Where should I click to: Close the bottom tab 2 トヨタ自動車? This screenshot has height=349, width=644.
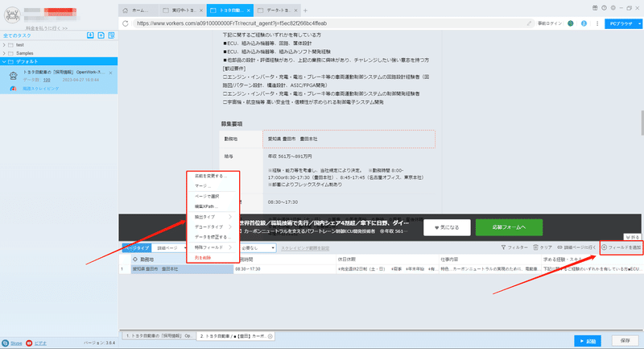click(270, 336)
